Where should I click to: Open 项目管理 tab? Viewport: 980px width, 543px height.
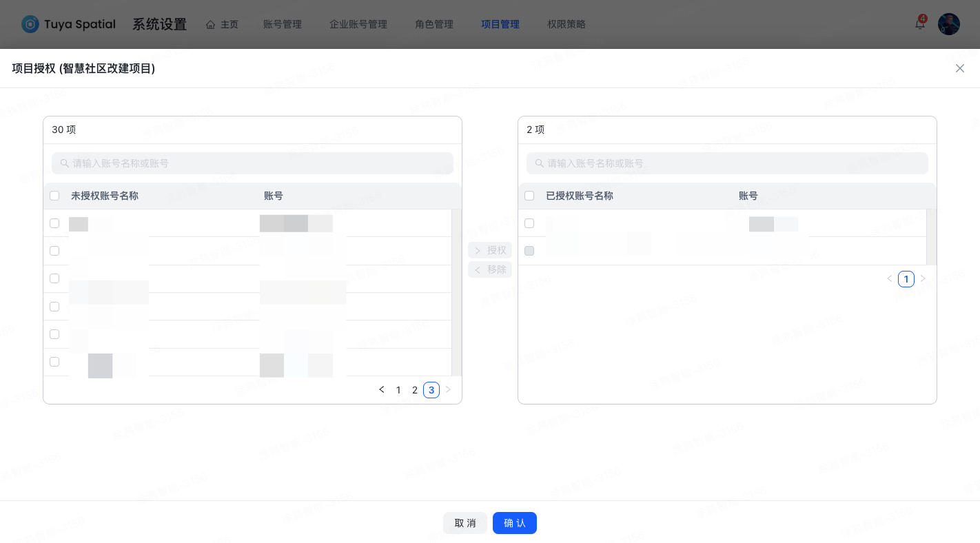tap(500, 24)
